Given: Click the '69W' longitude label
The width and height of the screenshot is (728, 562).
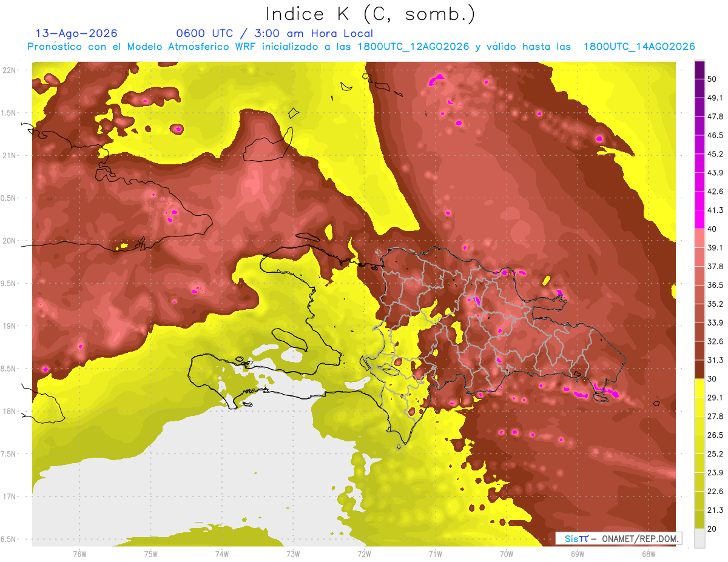Looking at the screenshot, I should coord(578,553).
